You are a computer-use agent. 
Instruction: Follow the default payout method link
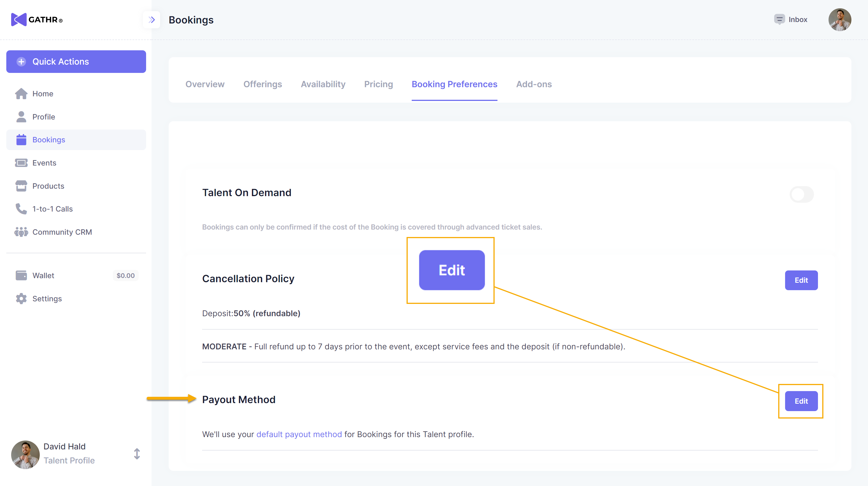(x=299, y=434)
